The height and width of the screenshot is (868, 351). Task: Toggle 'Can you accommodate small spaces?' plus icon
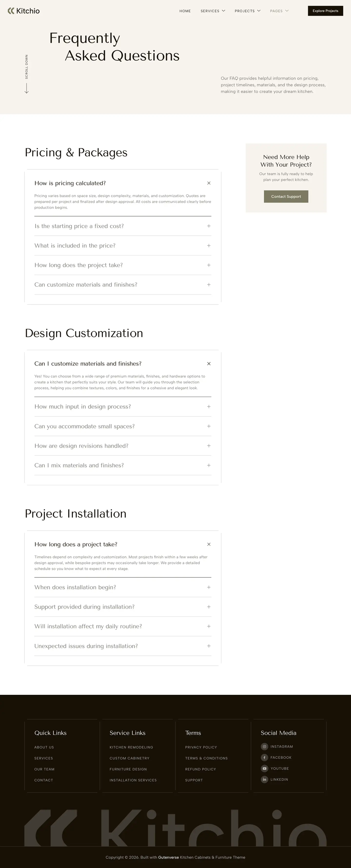coord(209,426)
